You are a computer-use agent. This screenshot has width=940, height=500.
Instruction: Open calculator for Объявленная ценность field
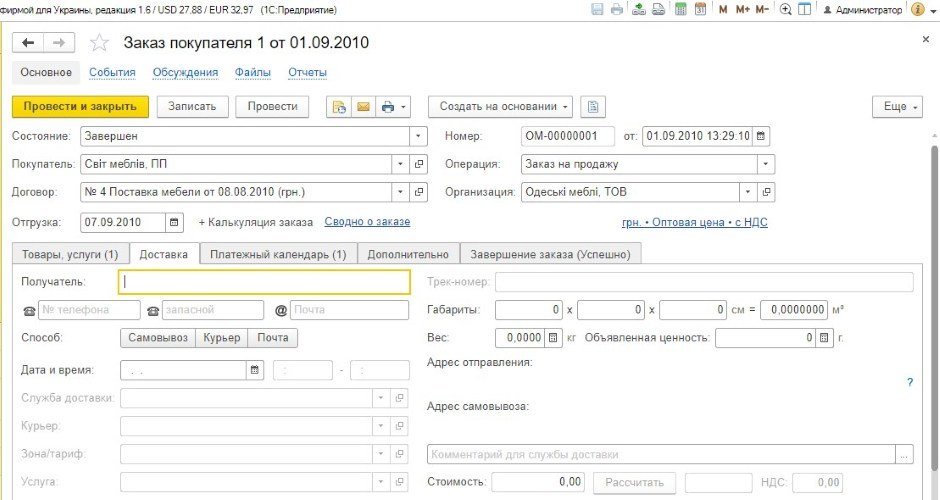pos(824,338)
